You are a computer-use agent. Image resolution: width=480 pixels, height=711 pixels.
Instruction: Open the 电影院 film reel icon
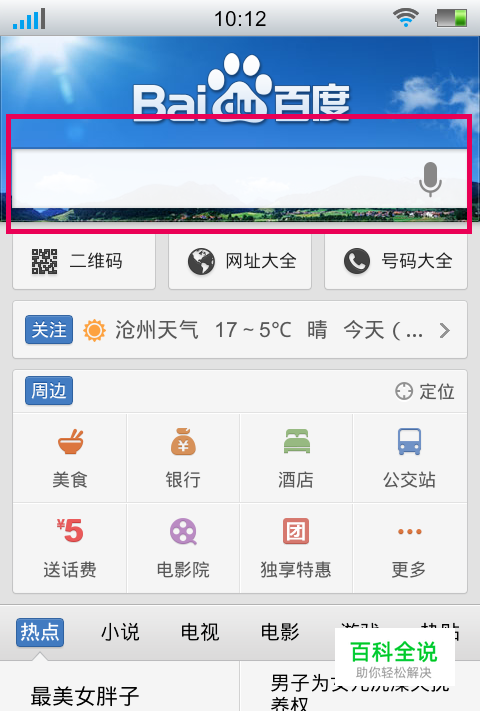tap(183, 531)
